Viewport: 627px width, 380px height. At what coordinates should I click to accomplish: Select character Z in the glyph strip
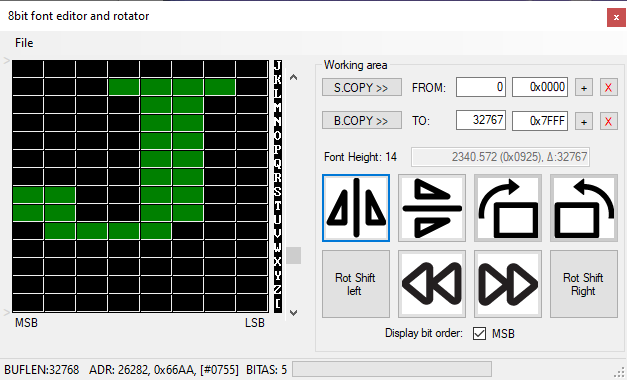pyautogui.click(x=278, y=289)
